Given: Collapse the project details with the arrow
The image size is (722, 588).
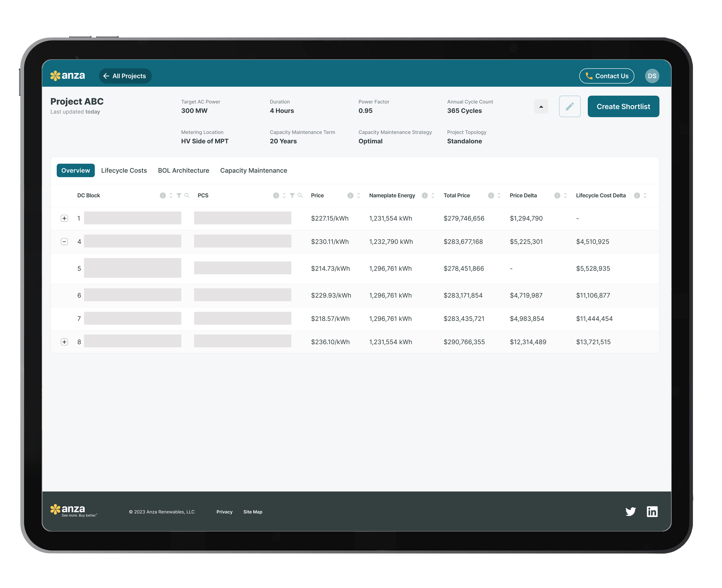Looking at the screenshot, I should point(541,107).
